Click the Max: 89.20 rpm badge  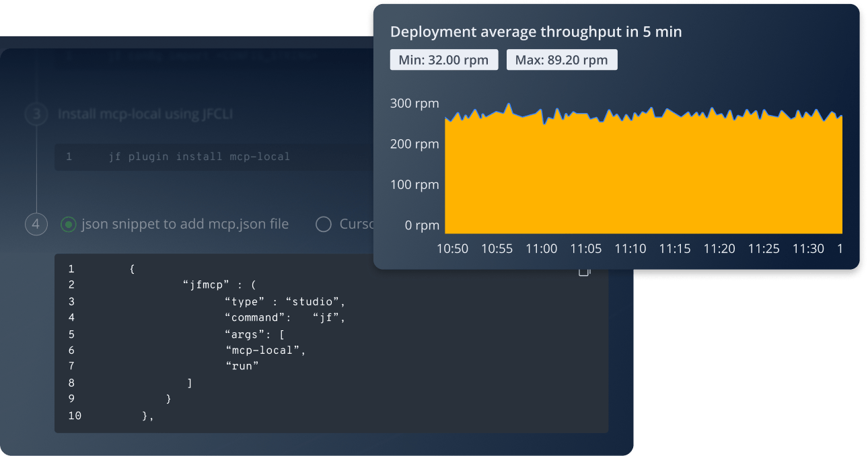(561, 60)
